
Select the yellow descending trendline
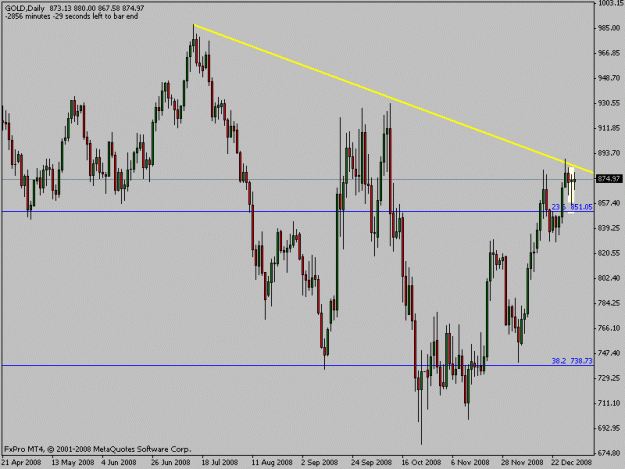pos(393,99)
